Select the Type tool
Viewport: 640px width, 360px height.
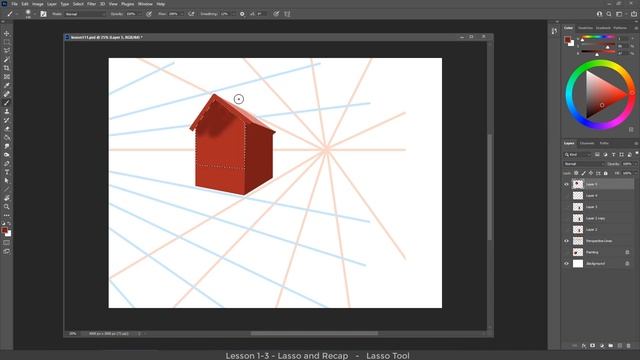(x=7, y=172)
